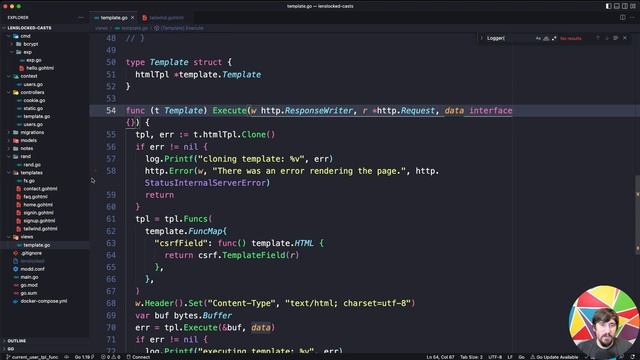Open rand.go file
Viewport: 640px width, 360px height.
coord(32,164)
